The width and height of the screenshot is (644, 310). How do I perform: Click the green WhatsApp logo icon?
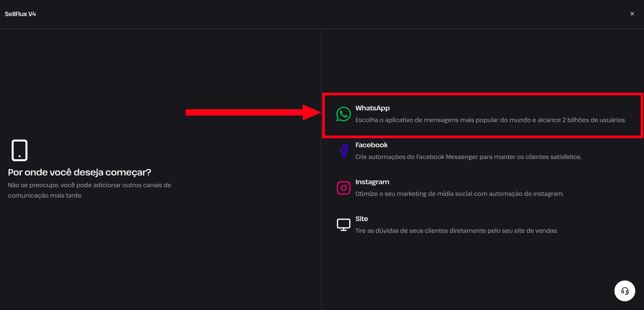343,114
